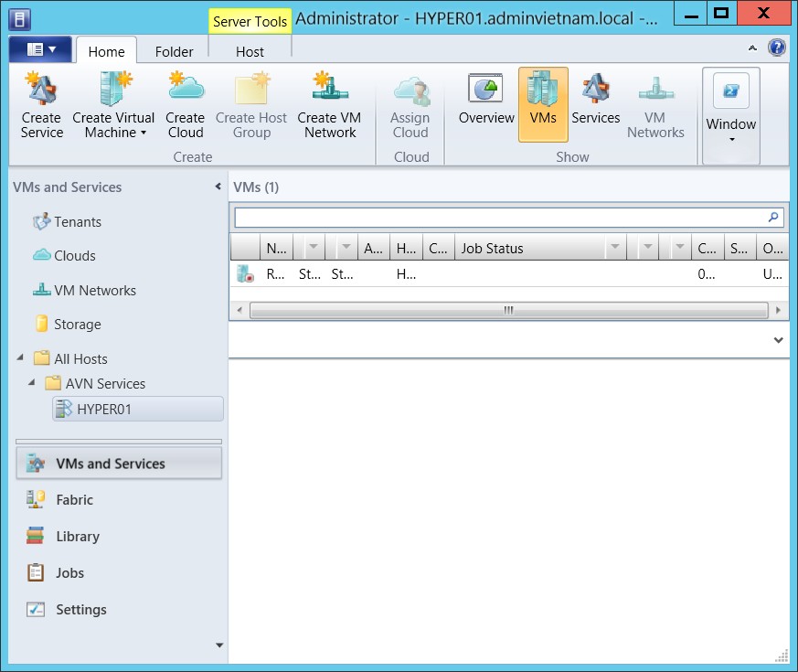Click the Create Host Group icon
The height and width of the screenshot is (672, 798).
coord(251,105)
